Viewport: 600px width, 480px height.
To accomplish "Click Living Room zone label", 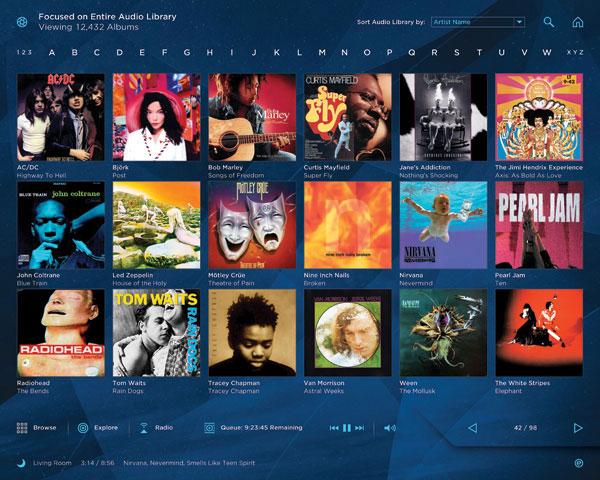I will (x=52, y=463).
